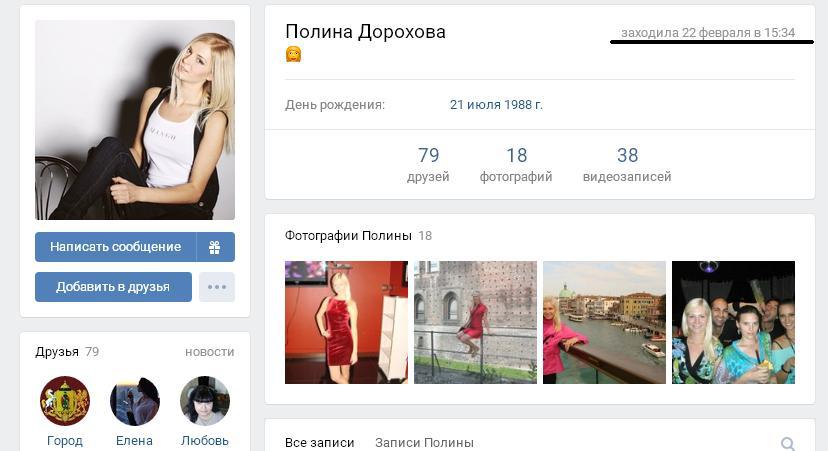Viewport: 828px width, 451px height.
Task: Open the Venice canal photo thumbnail
Action: 604,322
